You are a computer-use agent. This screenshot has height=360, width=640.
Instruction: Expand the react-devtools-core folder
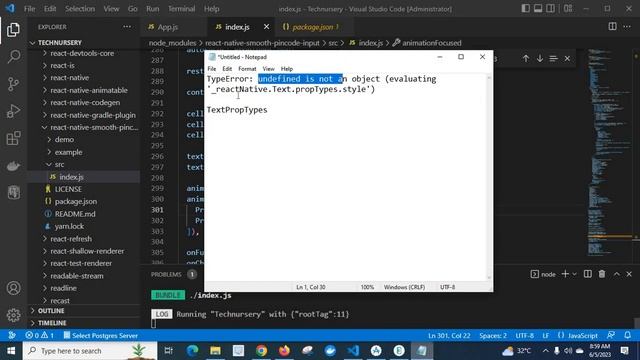82,53
